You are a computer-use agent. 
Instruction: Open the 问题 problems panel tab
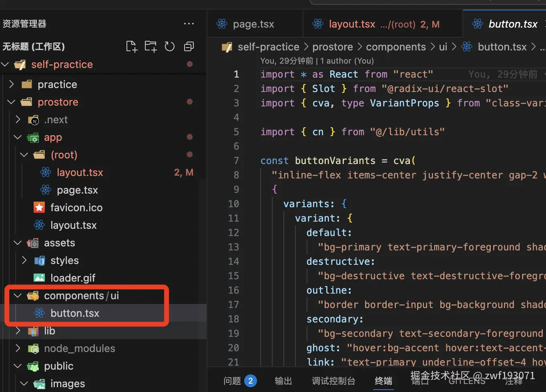[x=240, y=380]
